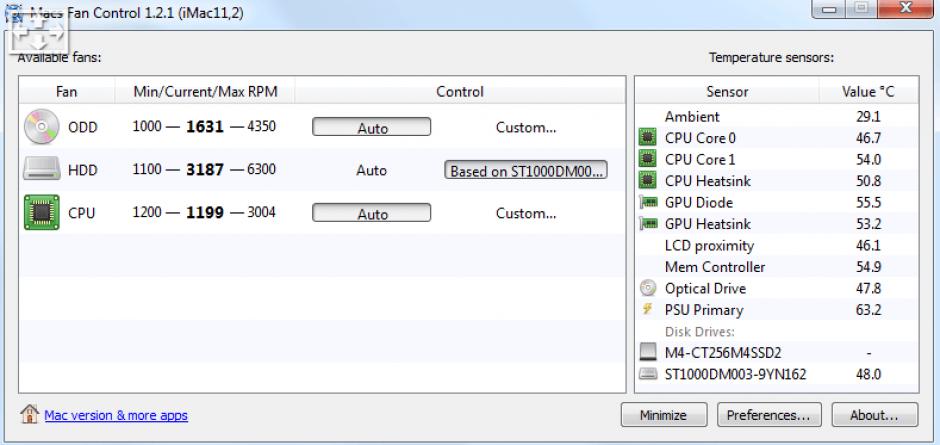The image size is (940, 445).
Task: Click the ODD optical disc fan icon
Action: (41, 127)
